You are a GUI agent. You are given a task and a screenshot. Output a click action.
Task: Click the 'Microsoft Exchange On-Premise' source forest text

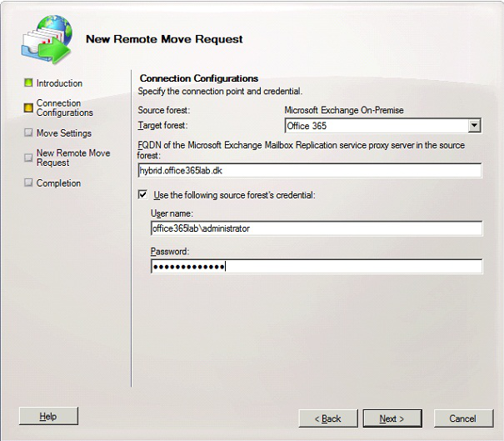click(x=344, y=110)
